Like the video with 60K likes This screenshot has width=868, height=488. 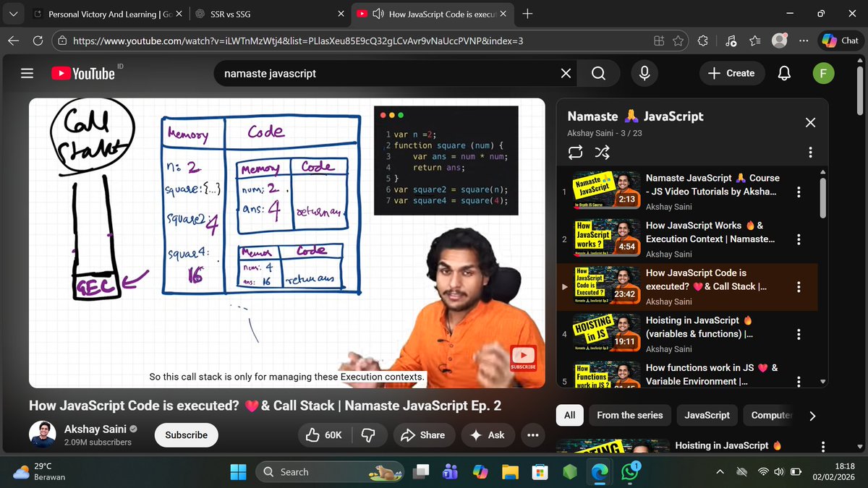[x=325, y=435]
